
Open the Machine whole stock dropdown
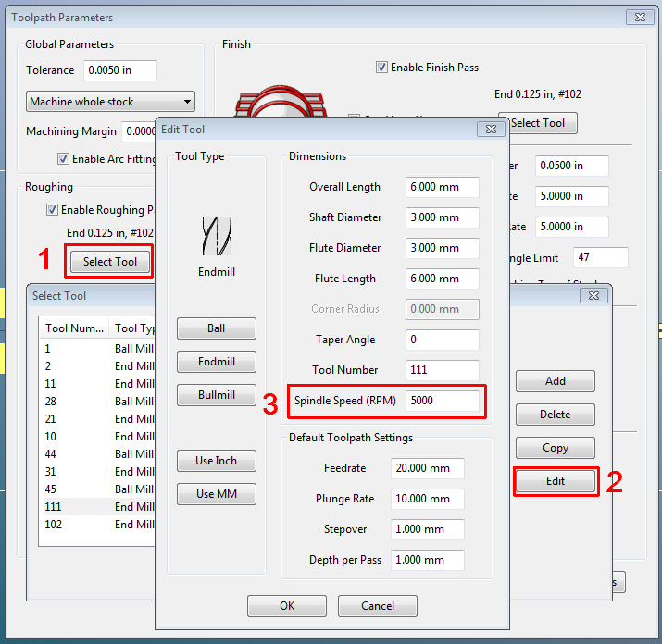(110, 102)
